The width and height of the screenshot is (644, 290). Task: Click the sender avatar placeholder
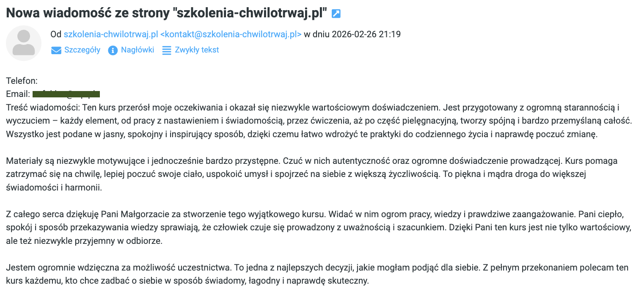[24, 43]
